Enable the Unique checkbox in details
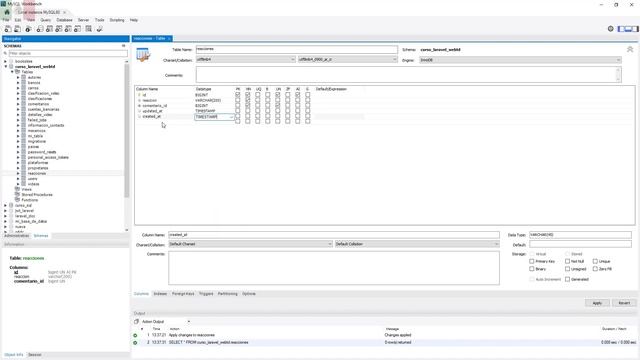The image size is (640, 360). pyautogui.click(x=595, y=261)
